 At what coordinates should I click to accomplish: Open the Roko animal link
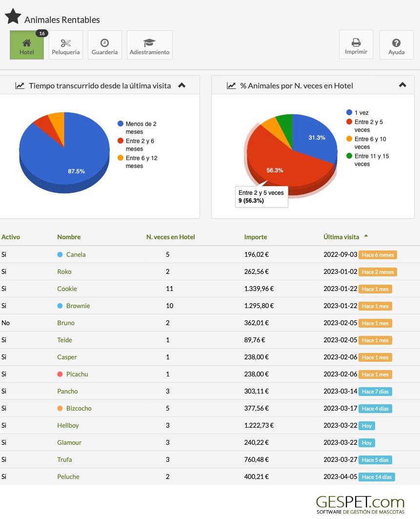(64, 272)
